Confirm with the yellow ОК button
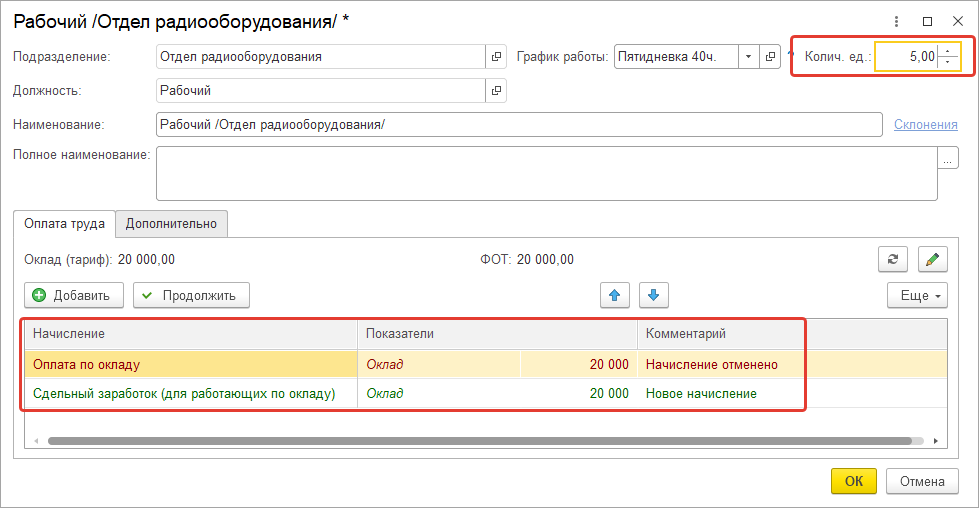979x508 pixels. [x=853, y=481]
